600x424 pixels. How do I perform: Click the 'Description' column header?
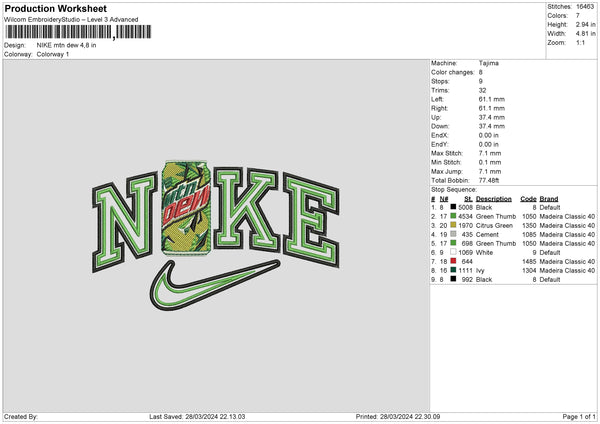[x=494, y=199]
